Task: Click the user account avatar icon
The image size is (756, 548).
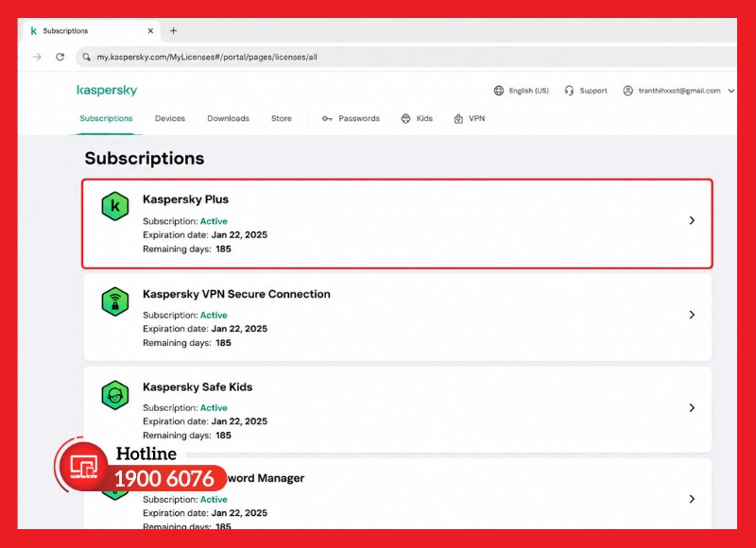Action: click(x=627, y=91)
